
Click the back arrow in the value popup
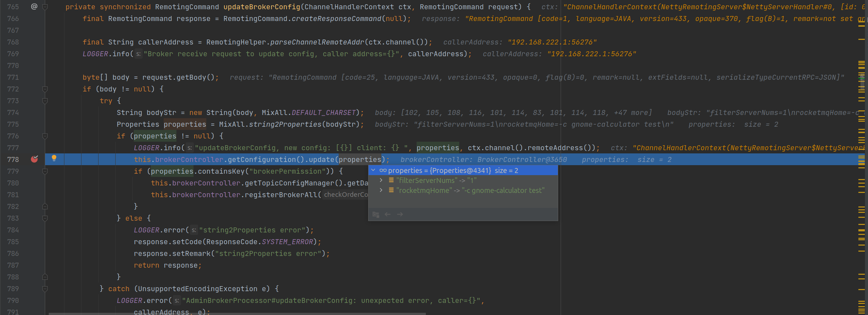click(x=388, y=214)
